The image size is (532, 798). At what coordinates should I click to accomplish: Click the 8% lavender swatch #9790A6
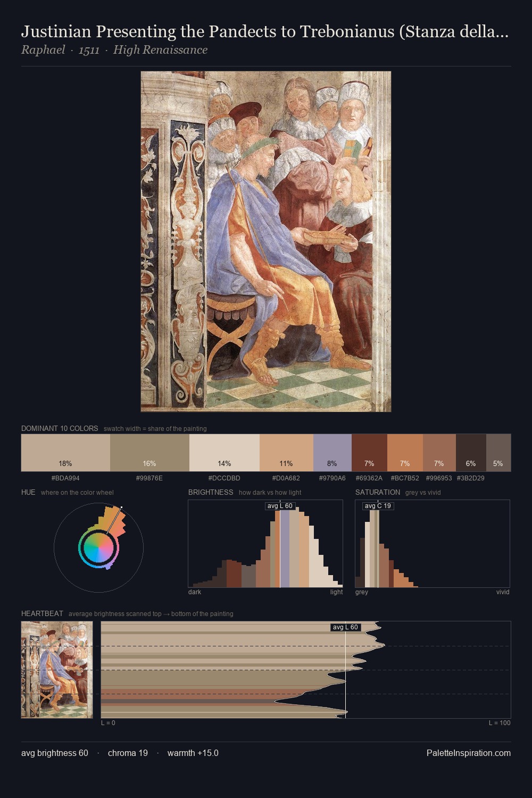332,453
